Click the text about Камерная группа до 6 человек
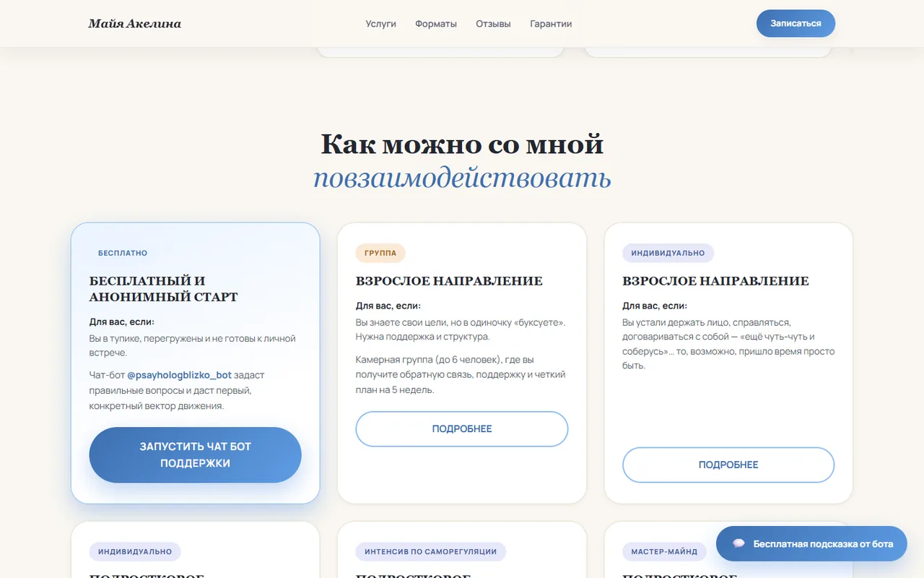Image resolution: width=924 pixels, height=578 pixels. (x=461, y=375)
